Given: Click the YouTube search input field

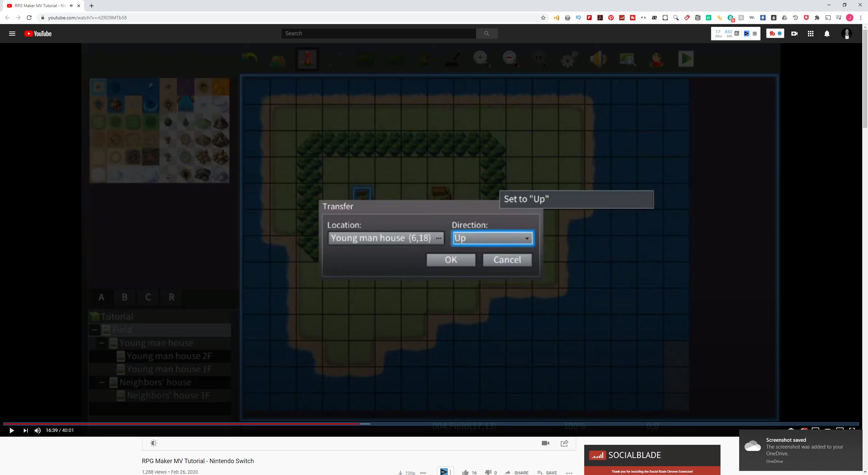Looking at the screenshot, I should click(x=378, y=33).
